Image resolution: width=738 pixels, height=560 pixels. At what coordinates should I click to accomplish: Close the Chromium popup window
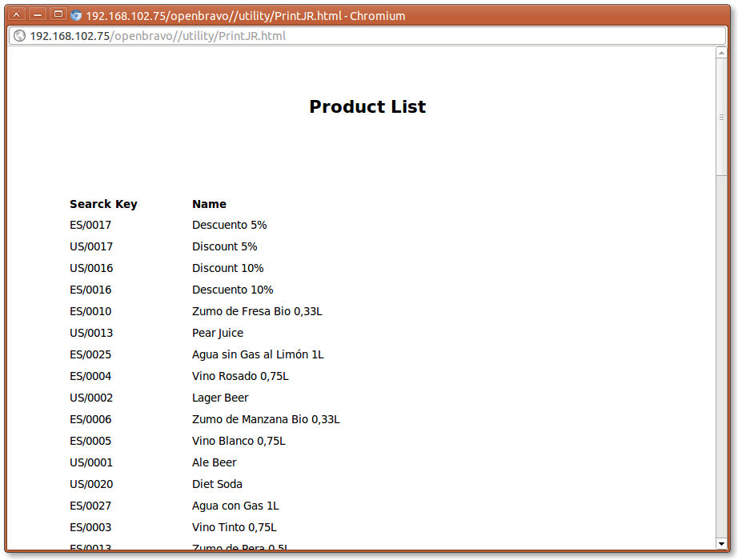point(16,14)
